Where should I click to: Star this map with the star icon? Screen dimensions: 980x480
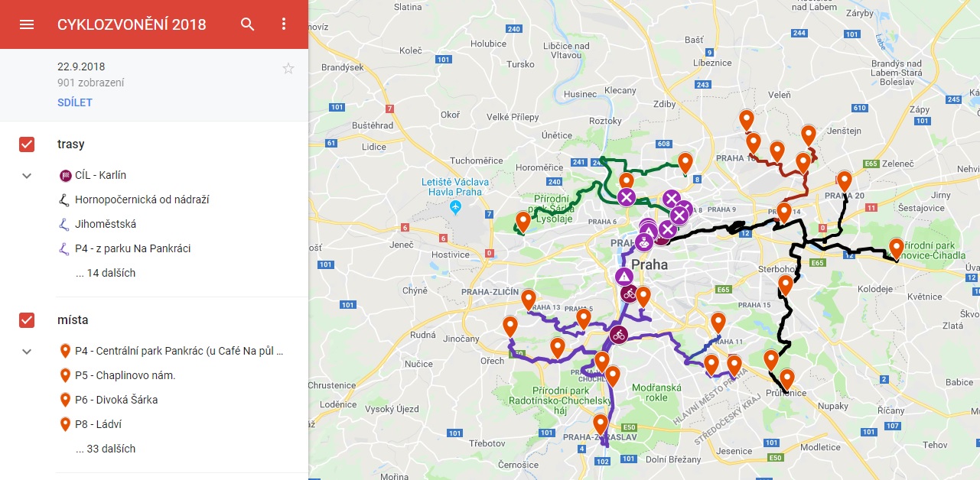(288, 69)
